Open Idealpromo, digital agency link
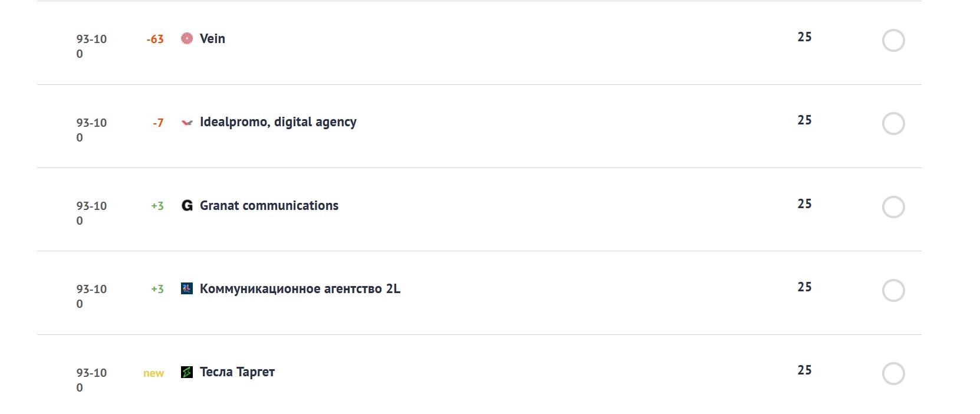The width and height of the screenshot is (980, 414). pyautogui.click(x=278, y=122)
